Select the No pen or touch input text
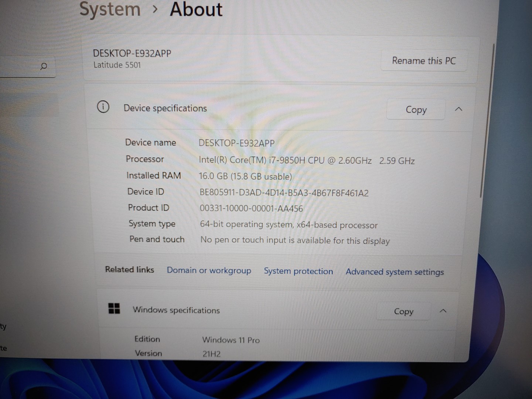This screenshot has width=532, height=399. [x=295, y=241]
